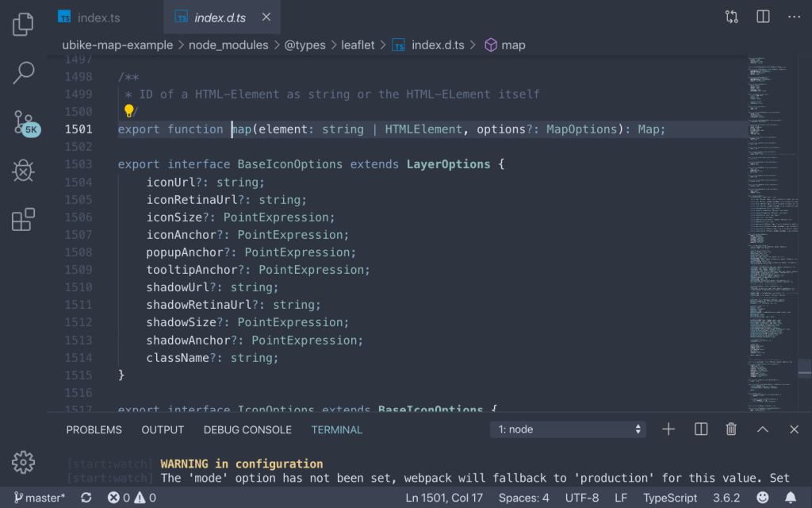Click leaflet in the breadcrumb
812x508 pixels.
358,45
